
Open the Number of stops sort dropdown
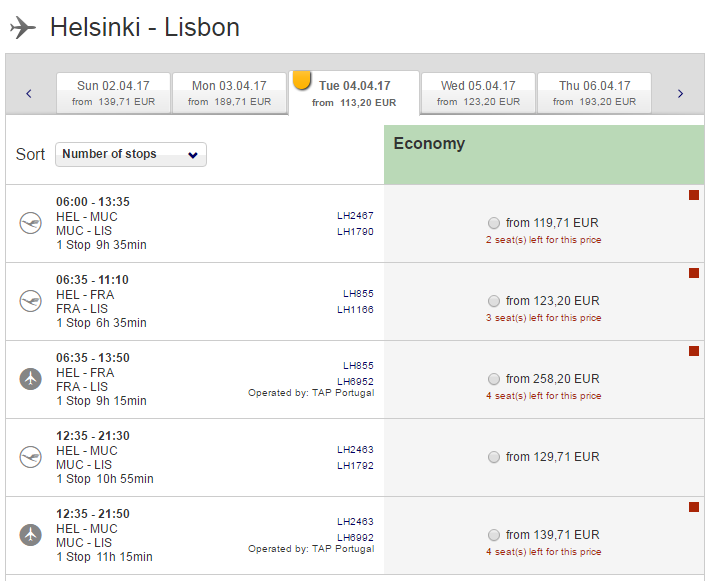click(131, 154)
